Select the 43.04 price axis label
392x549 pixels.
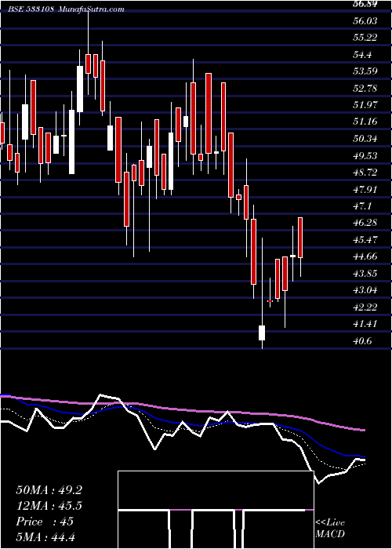click(365, 291)
